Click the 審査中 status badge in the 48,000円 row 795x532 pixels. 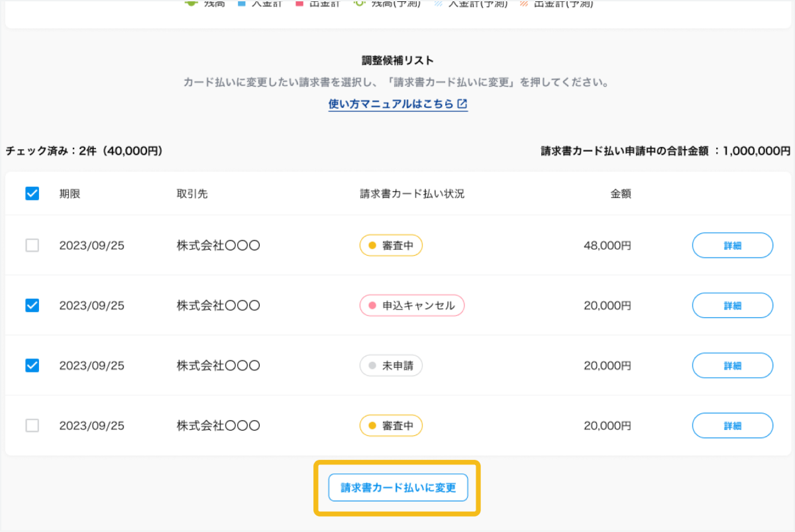391,246
